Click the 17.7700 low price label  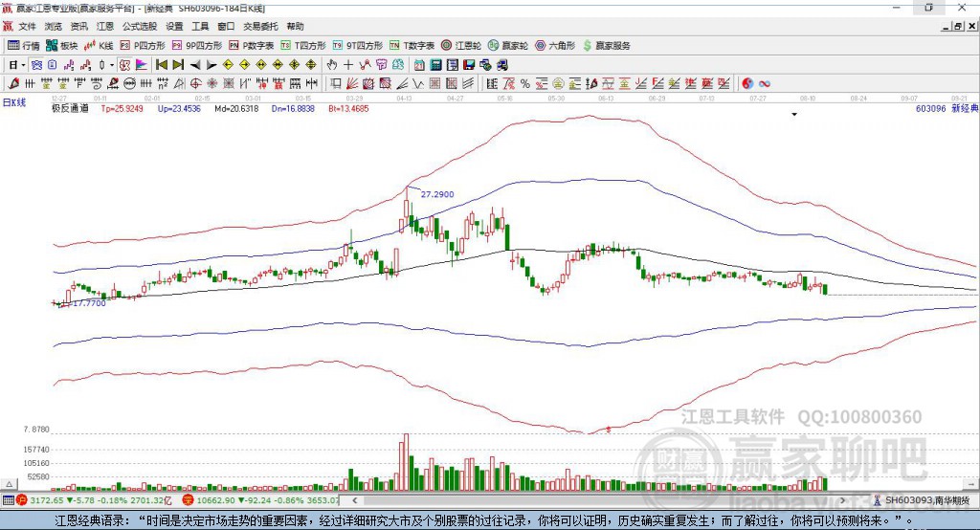click(89, 303)
